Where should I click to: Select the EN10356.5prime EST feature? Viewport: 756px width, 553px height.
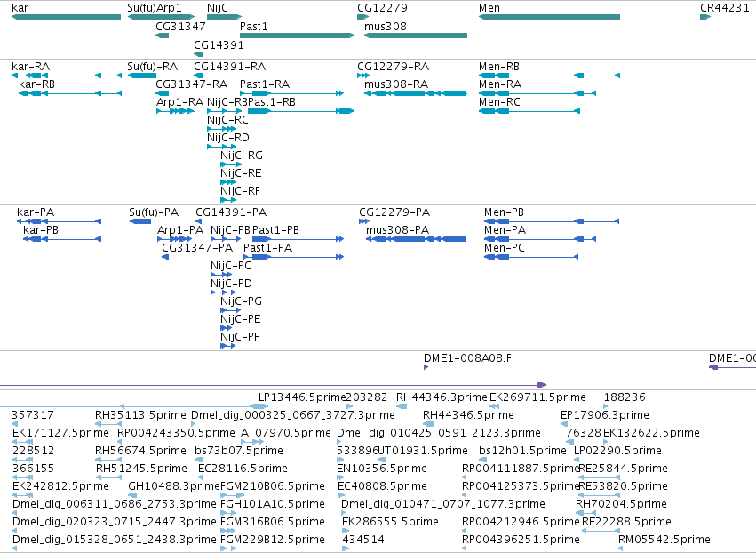click(339, 477)
